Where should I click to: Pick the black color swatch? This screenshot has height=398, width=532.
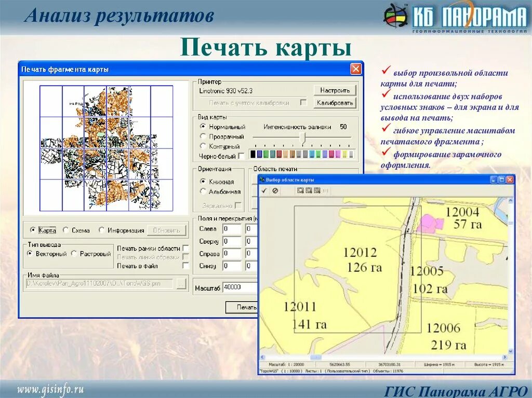click(253, 154)
